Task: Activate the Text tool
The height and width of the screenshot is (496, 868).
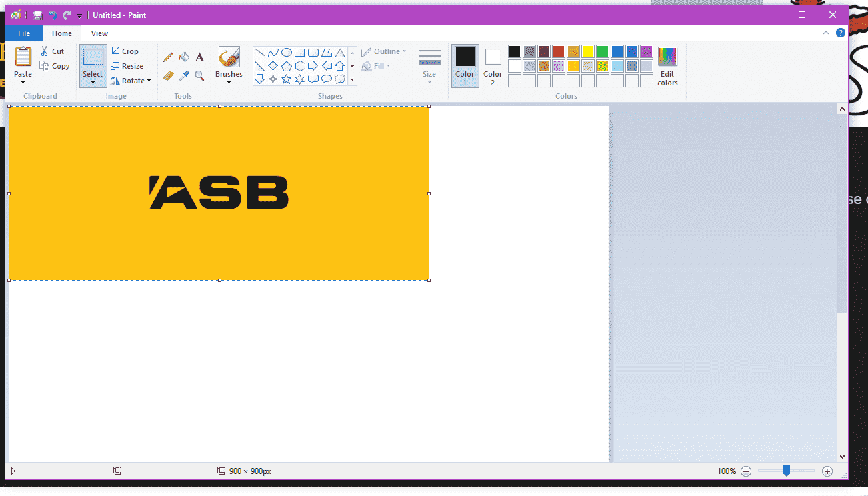Action: tap(199, 57)
